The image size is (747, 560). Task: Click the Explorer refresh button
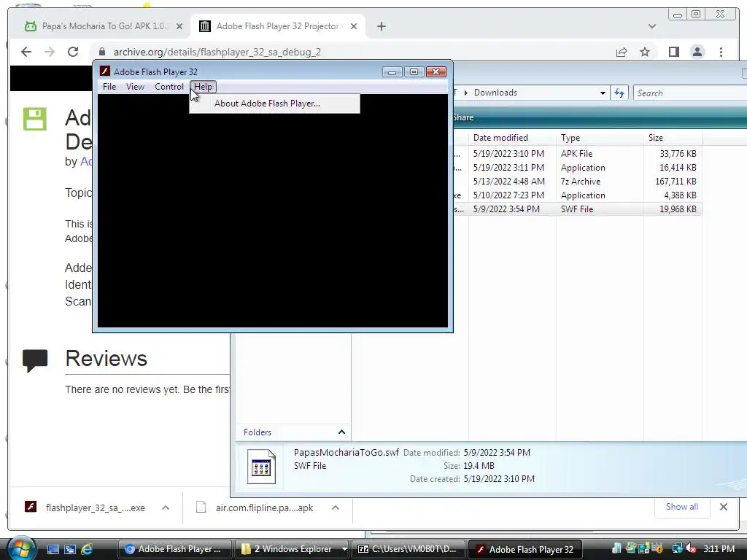tap(619, 93)
